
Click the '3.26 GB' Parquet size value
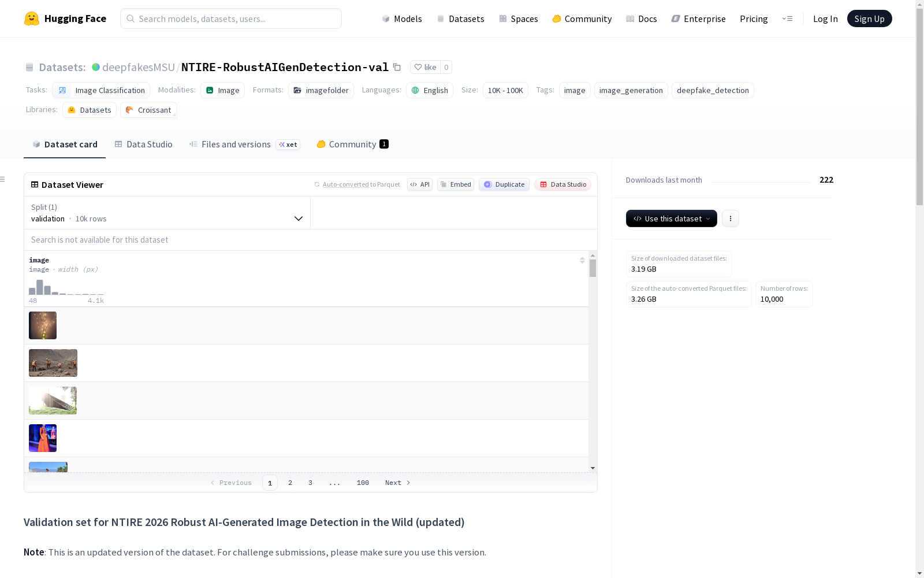[644, 299]
